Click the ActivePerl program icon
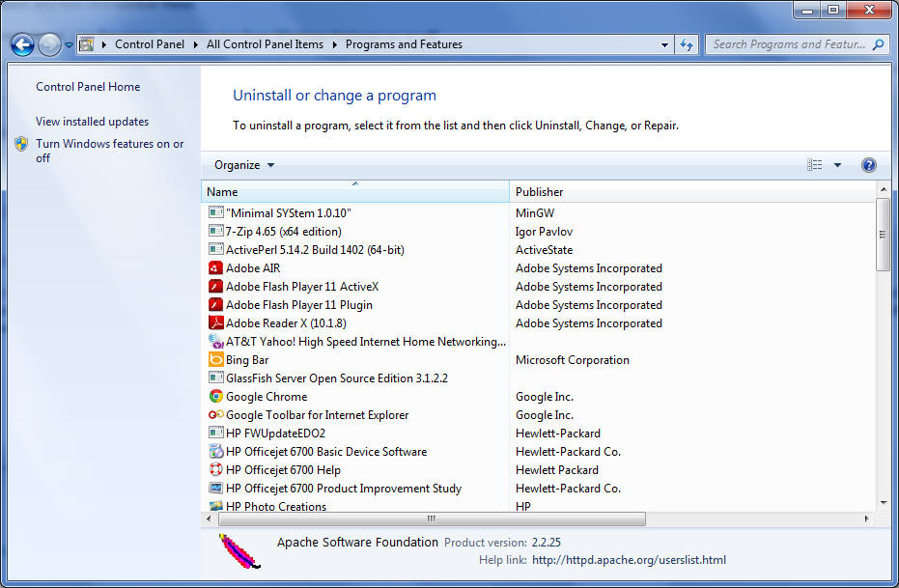 pos(216,249)
